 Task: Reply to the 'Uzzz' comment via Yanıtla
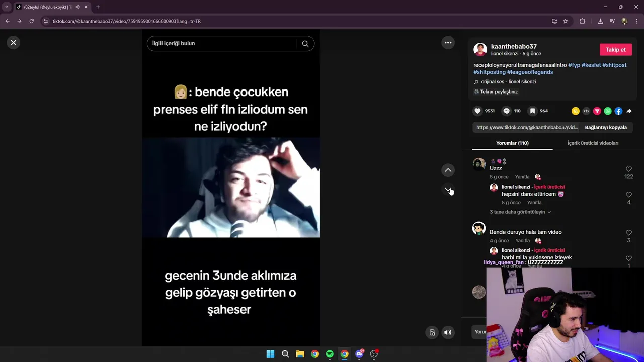(522, 177)
